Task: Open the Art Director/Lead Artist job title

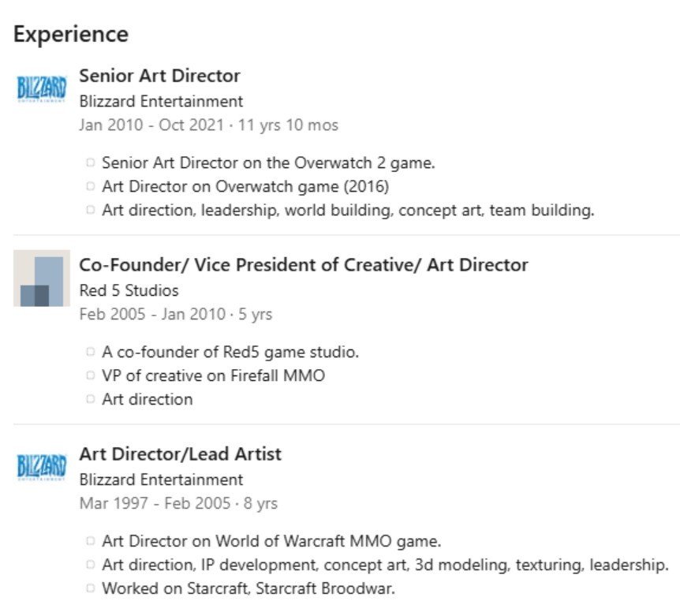Action: pyautogui.click(x=181, y=454)
